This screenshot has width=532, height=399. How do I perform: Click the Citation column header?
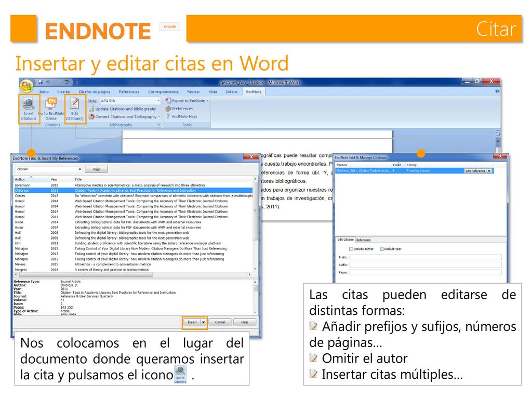tap(363, 165)
